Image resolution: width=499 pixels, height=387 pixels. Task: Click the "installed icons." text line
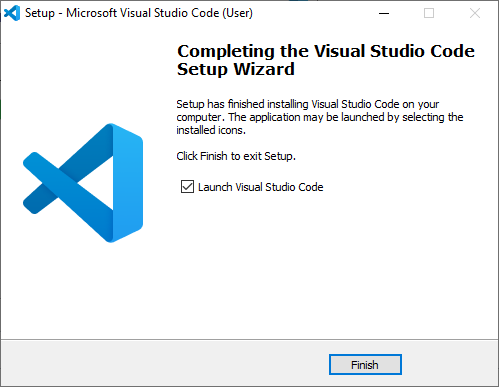tap(211, 130)
